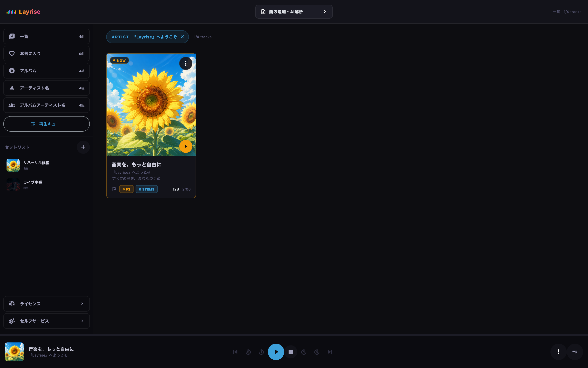Screen dimensions: 588x368
Task: Forward with the larger skip-ahead button
Action: coord(317,352)
